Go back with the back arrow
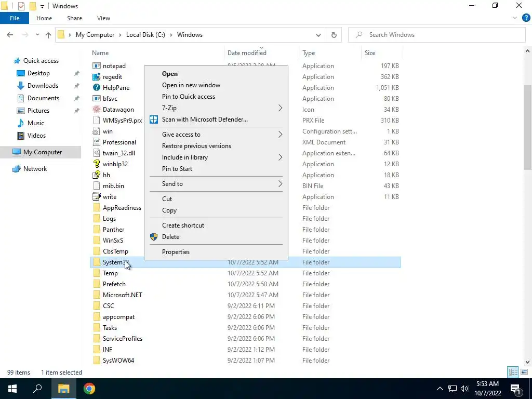The height and width of the screenshot is (399, 532). [10, 35]
